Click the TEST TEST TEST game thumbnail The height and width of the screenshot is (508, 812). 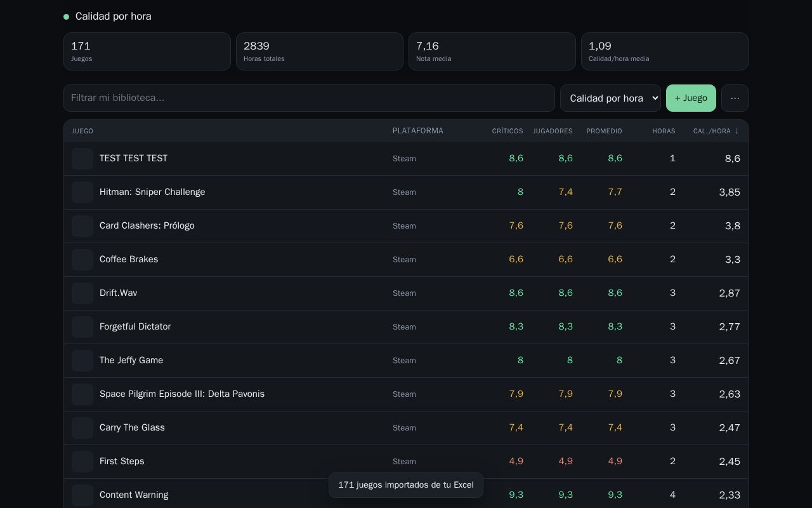pyautogui.click(x=82, y=159)
